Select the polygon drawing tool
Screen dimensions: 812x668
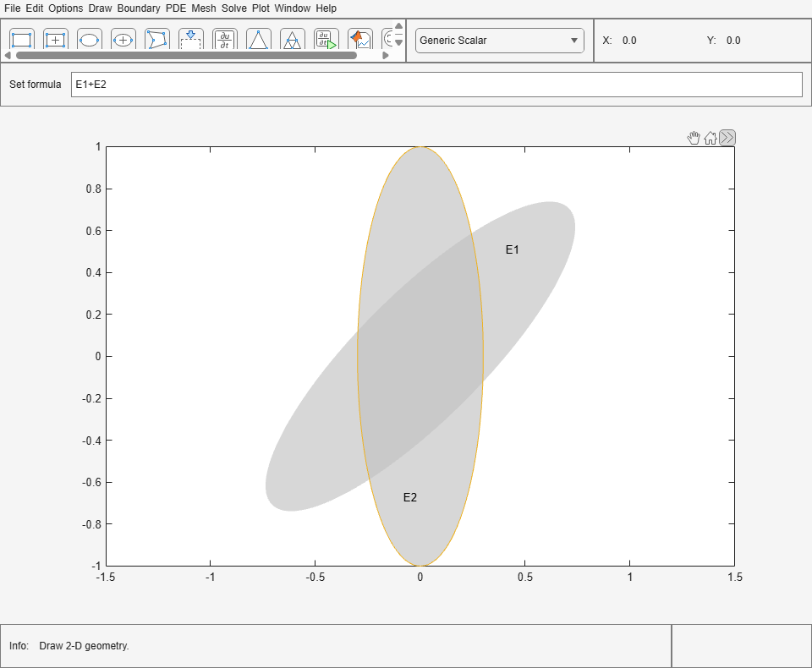[157, 39]
